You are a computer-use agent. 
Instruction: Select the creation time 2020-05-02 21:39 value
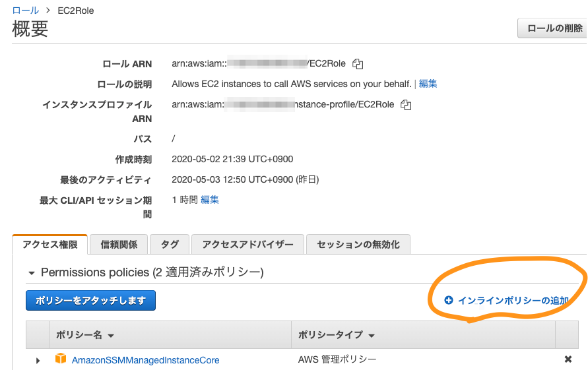point(232,160)
